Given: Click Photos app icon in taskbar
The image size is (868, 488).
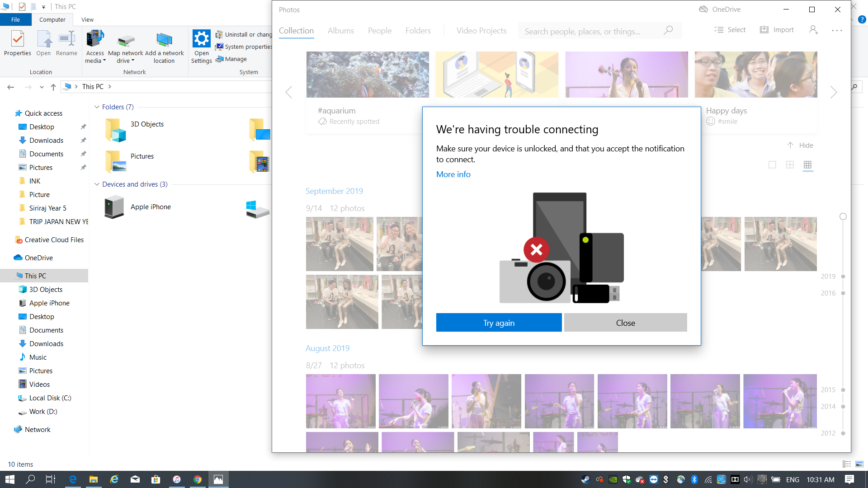Looking at the screenshot, I should (x=218, y=479).
